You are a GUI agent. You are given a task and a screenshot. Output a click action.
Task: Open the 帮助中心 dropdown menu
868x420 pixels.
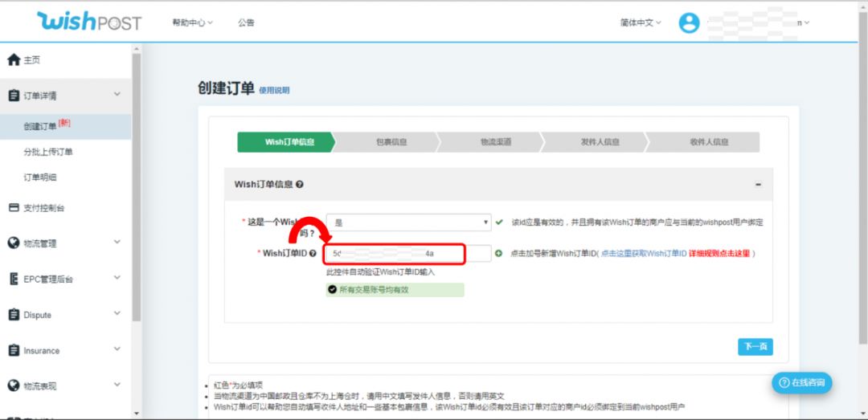click(192, 23)
